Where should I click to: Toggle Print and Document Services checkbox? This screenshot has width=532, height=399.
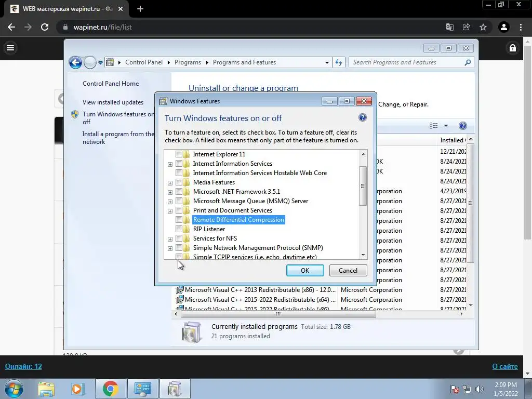coord(179,210)
